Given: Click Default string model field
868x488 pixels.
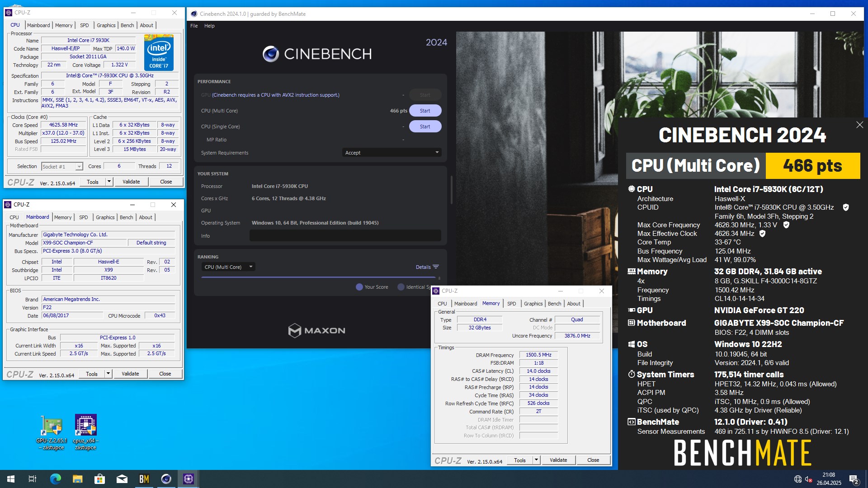Looking at the screenshot, I should [151, 243].
